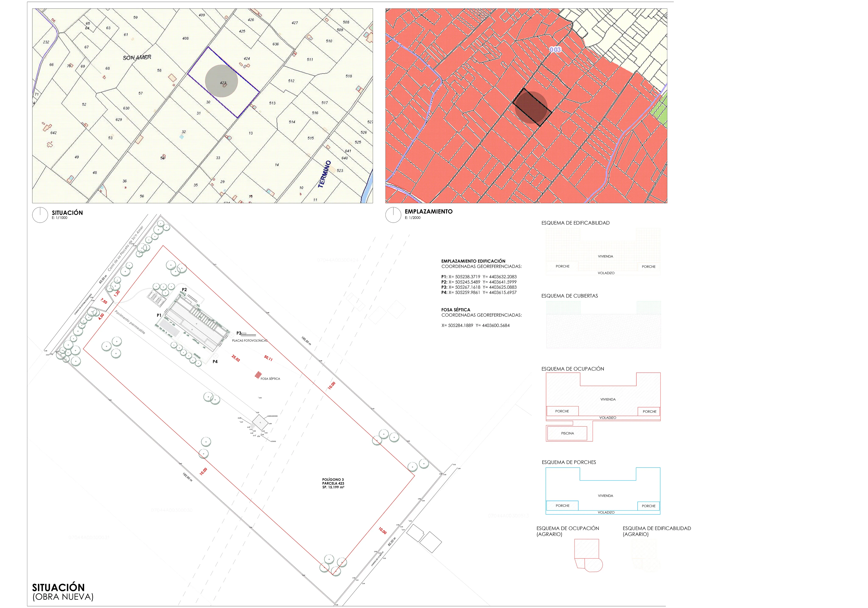
Task: Click the 'ESQUEMA DE EDIFICABILIDAD (AGRARIO)' heading
Action: [x=657, y=531]
